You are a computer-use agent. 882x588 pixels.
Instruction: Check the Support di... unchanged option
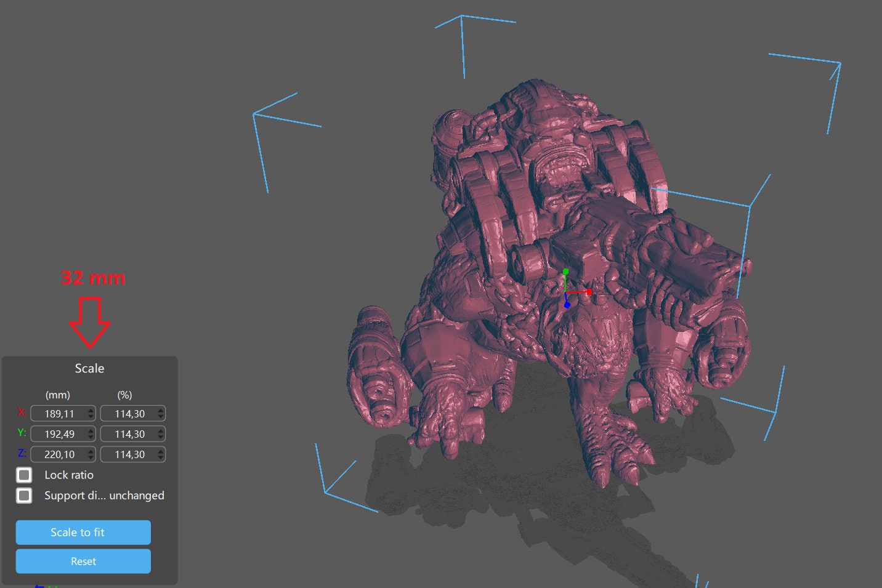click(24, 496)
